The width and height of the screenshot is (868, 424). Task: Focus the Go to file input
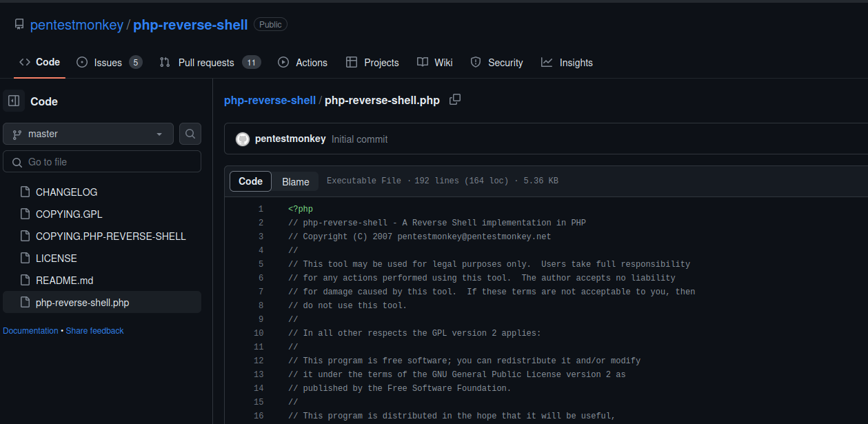(102, 162)
